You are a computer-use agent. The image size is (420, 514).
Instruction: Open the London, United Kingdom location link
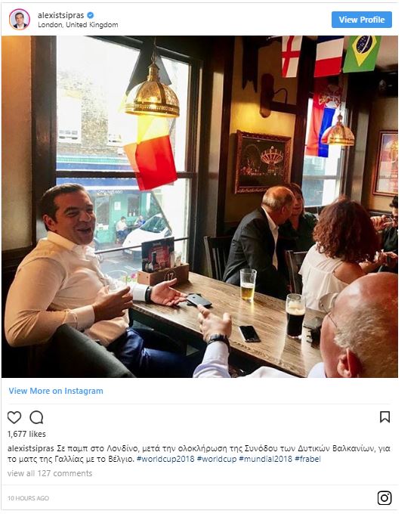coord(78,25)
